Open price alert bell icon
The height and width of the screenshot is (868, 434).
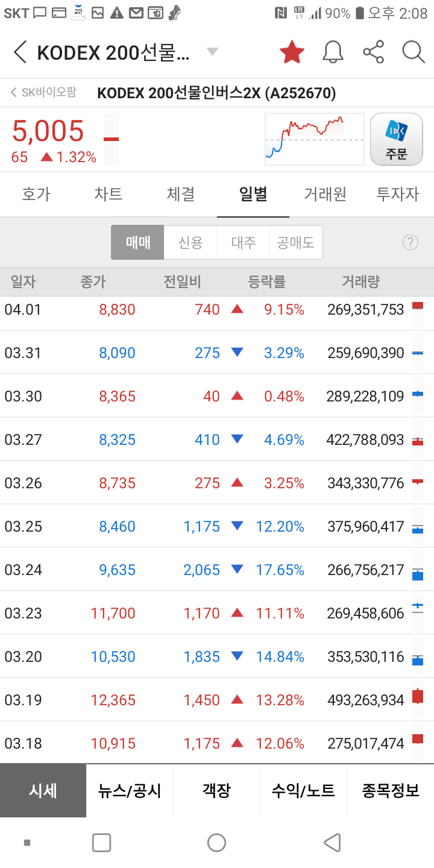pyautogui.click(x=333, y=52)
